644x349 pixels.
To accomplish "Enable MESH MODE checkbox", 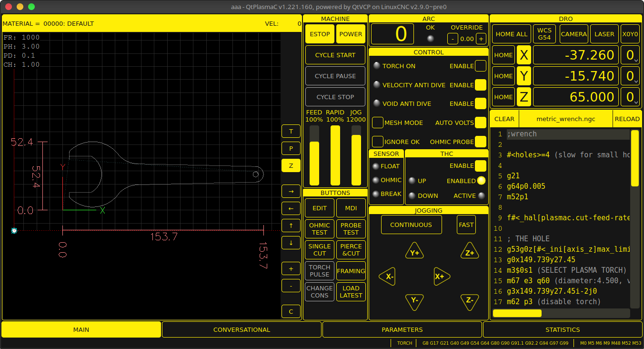I will pos(378,123).
